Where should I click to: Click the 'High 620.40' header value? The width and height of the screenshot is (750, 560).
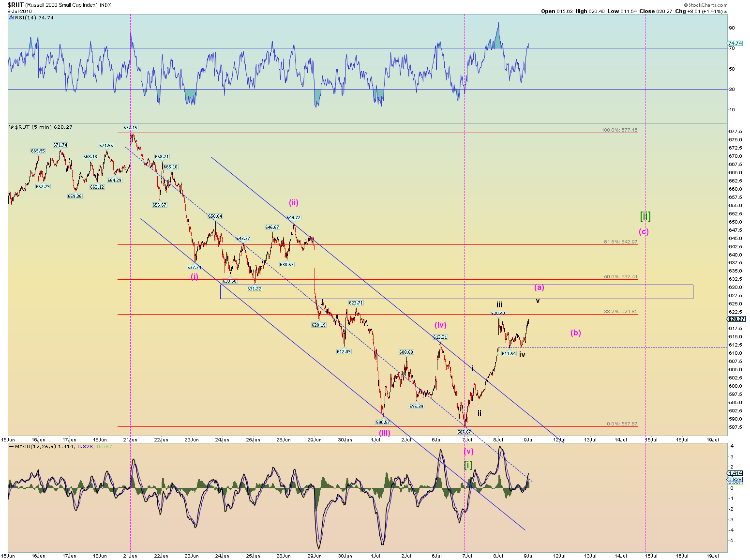590,11
